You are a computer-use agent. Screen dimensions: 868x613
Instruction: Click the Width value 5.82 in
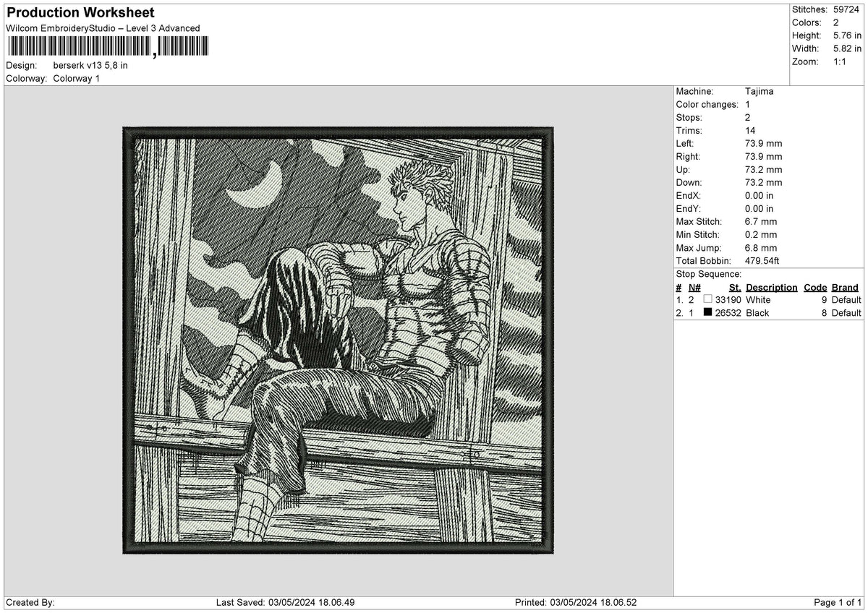(x=847, y=48)
